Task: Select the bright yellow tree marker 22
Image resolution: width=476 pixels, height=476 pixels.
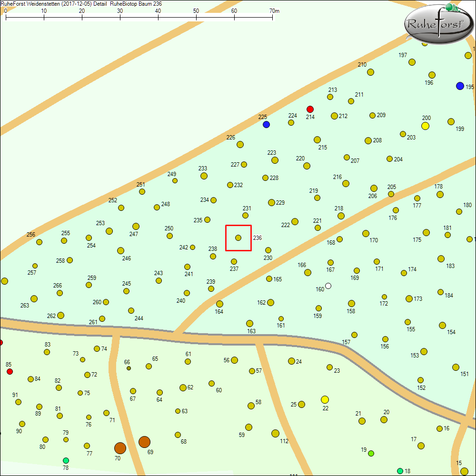Action: [x=325, y=399]
